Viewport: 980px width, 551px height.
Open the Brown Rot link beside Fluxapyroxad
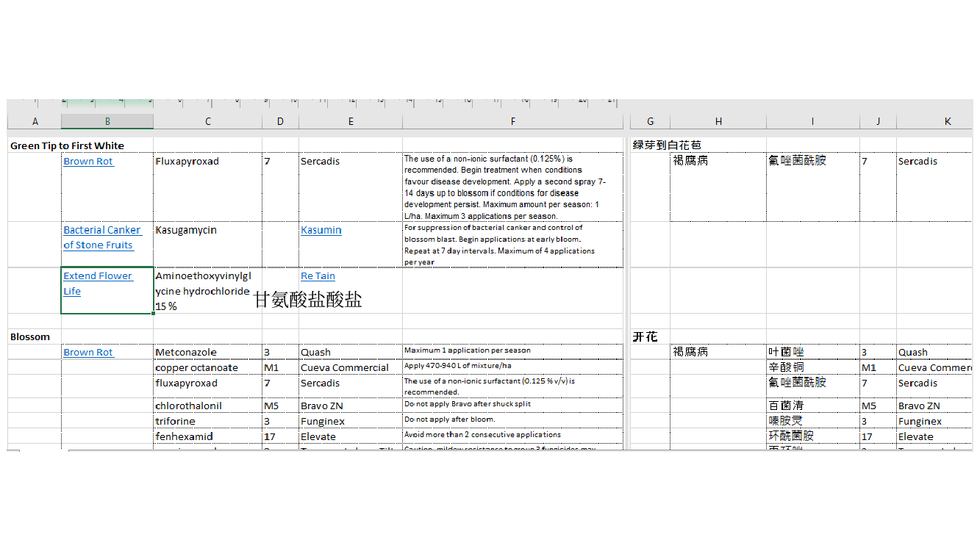pyautogui.click(x=88, y=161)
